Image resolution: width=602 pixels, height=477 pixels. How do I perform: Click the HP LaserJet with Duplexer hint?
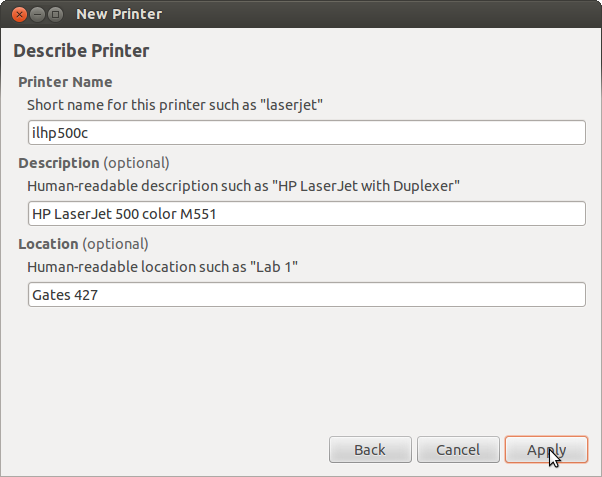pyautogui.click(x=243, y=185)
